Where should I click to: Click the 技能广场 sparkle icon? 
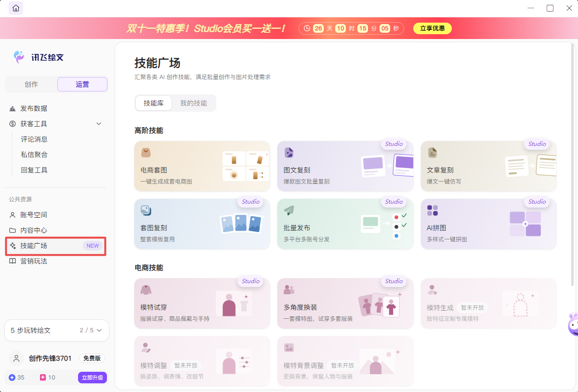point(13,246)
